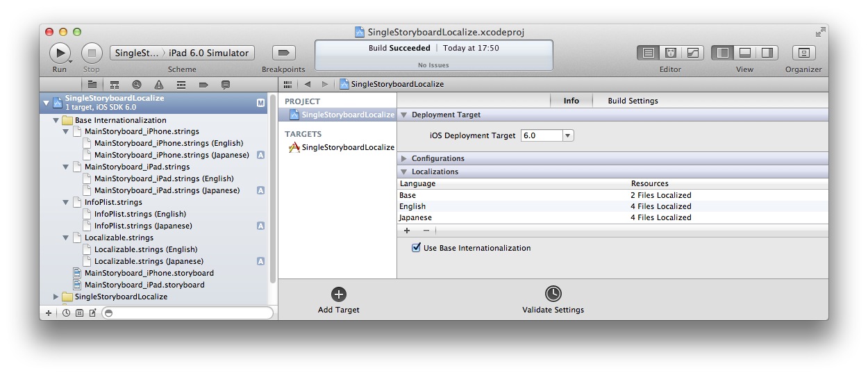Switch to the Info tab
This screenshot has width=868, height=375.
coord(571,101)
